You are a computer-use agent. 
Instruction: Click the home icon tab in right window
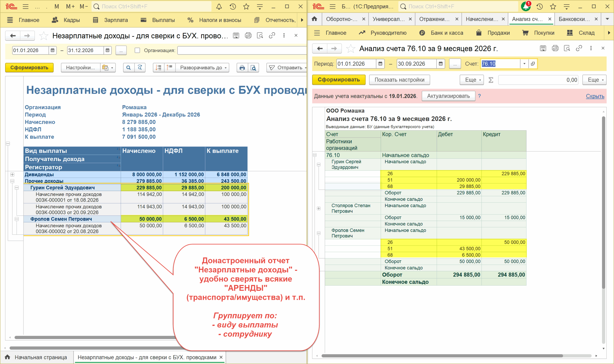314,19
